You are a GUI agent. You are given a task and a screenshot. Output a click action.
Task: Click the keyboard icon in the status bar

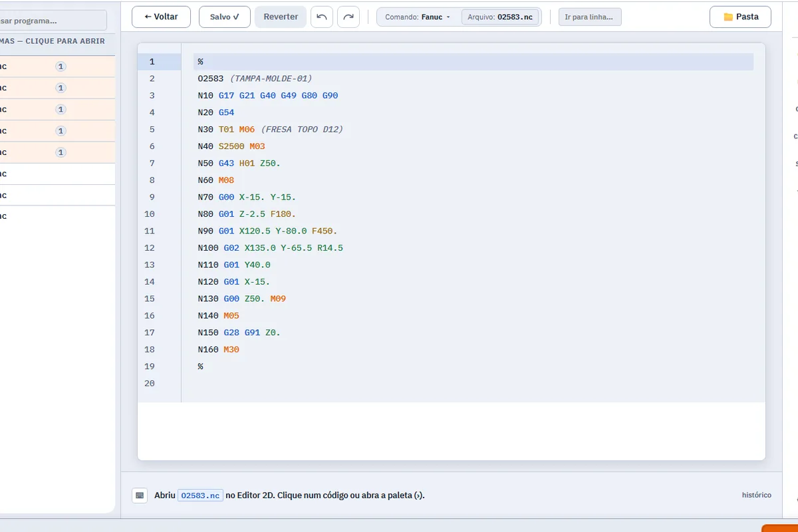coord(139,495)
